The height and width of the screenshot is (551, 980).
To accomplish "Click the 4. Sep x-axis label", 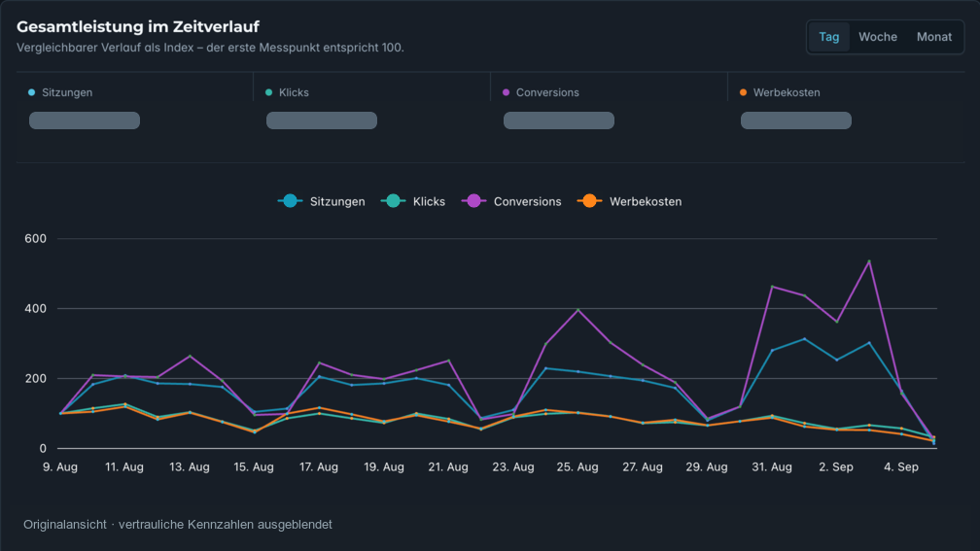I will [x=901, y=466].
